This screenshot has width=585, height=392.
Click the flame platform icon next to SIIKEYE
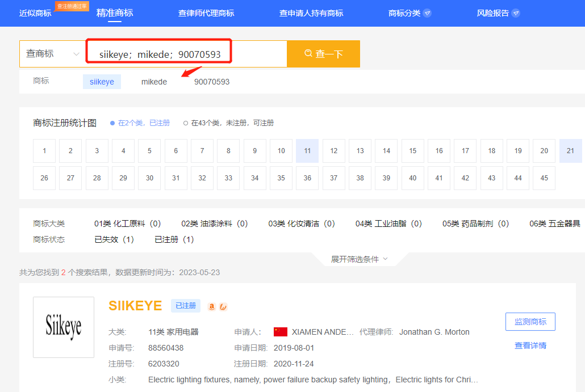pos(223,306)
